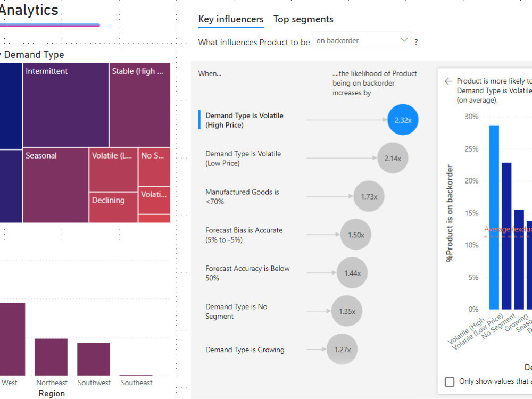The image size is (532, 399).
Task: Select the 1.44x Forecast Accuracy bubble
Action: pyautogui.click(x=352, y=272)
